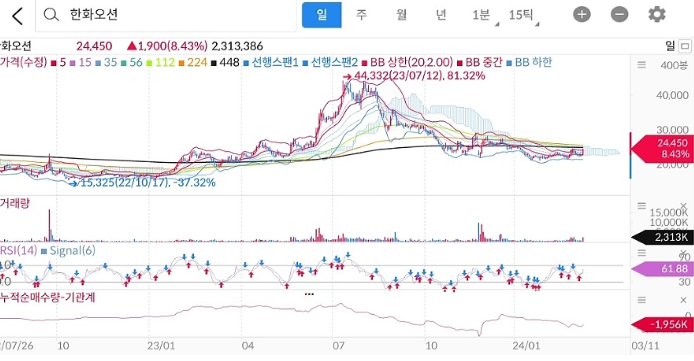This screenshot has height=361, width=694.
Task: Select the BB 중간 legend entry
Action: [480, 62]
